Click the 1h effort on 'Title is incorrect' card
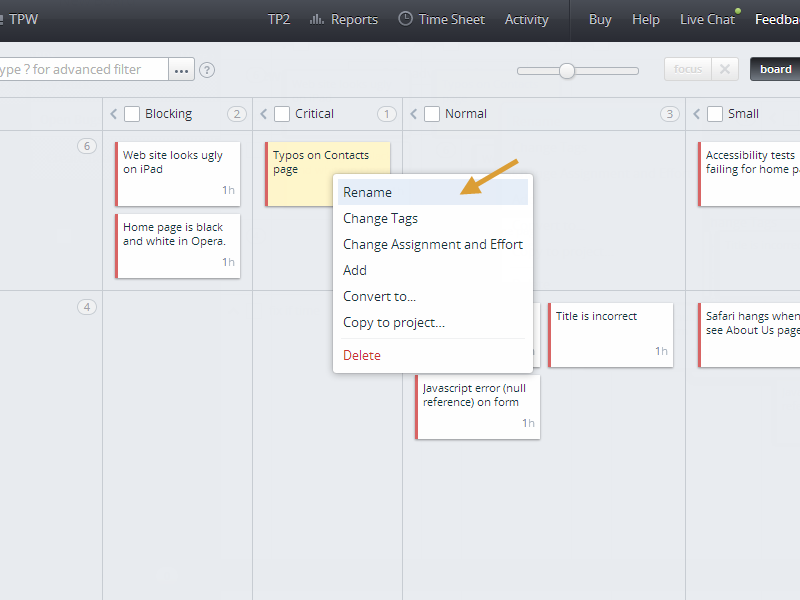Screen dimensions: 800x600 661,351
